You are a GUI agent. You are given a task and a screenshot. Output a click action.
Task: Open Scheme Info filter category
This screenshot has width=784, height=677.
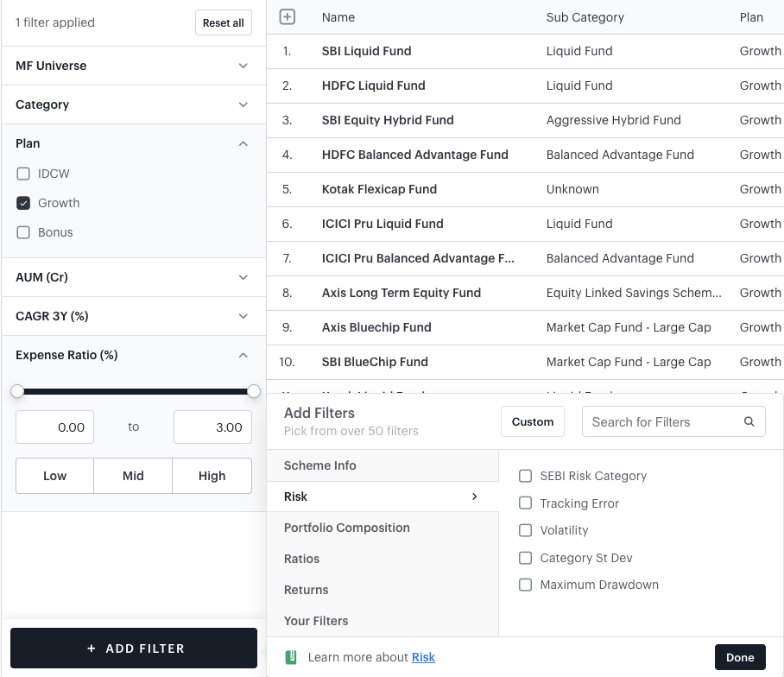pos(383,465)
